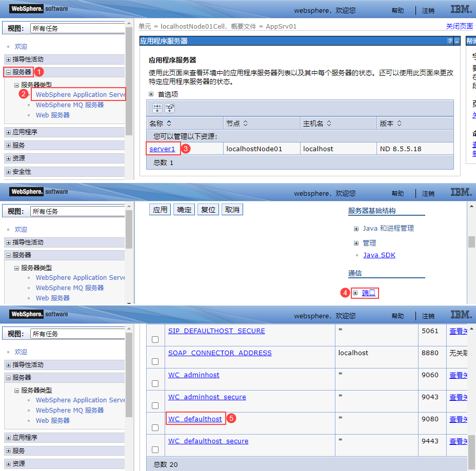Check the box in the WC_defaulthost row
The height and width of the screenshot is (471, 476).
155,427
